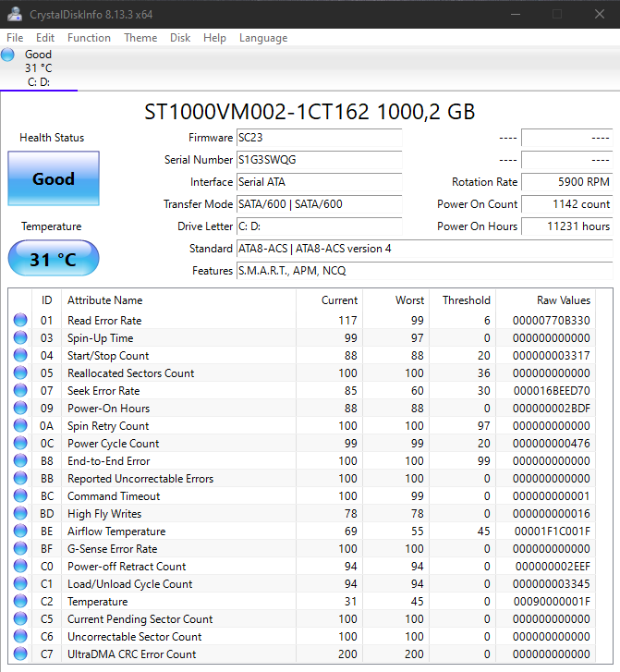This screenshot has width=620, height=672.
Task: Click raw value 00000770B330
Action: (x=551, y=321)
